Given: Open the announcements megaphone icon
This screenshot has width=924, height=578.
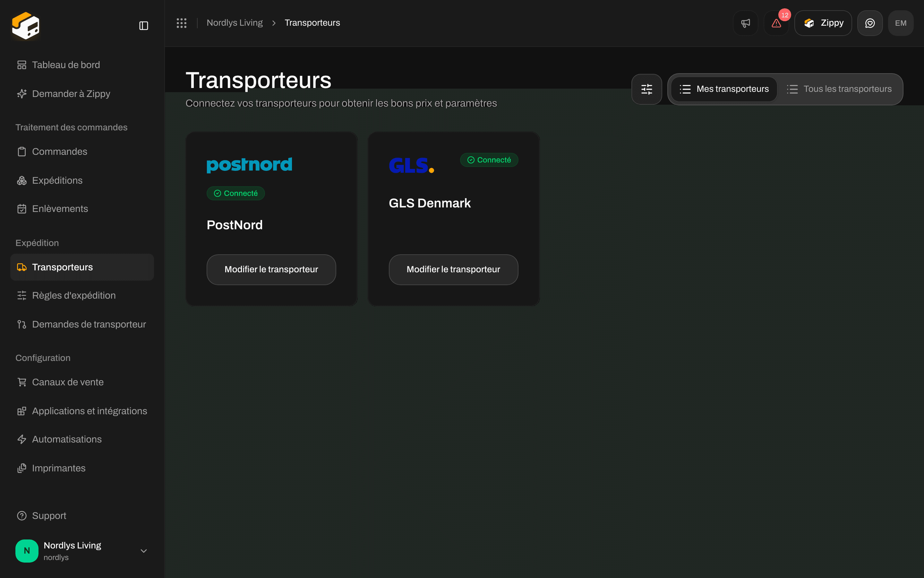Looking at the screenshot, I should click(745, 23).
